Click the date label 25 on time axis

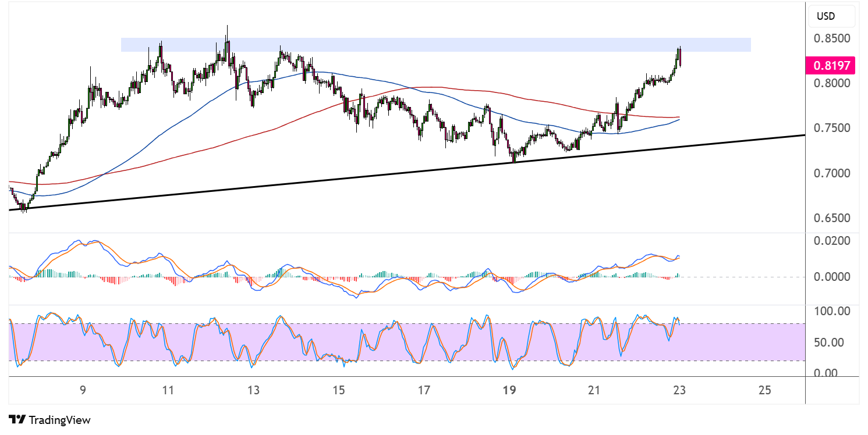(x=765, y=390)
